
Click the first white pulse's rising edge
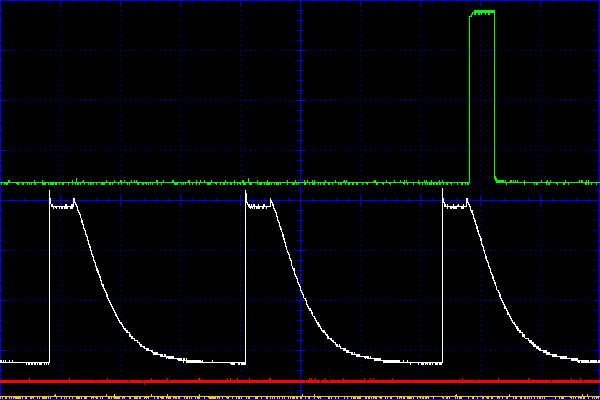point(50,280)
